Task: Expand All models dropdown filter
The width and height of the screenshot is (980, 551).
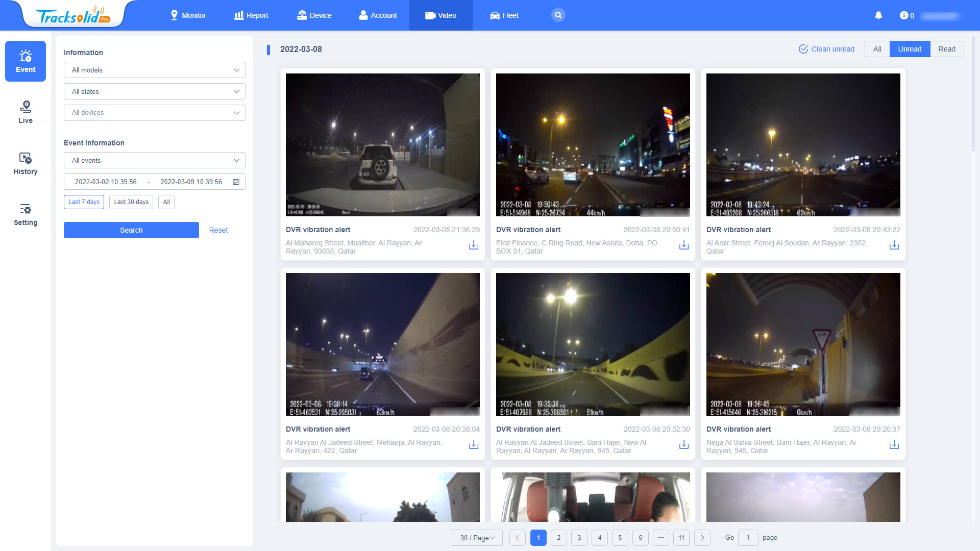Action: click(x=154, y=70)
